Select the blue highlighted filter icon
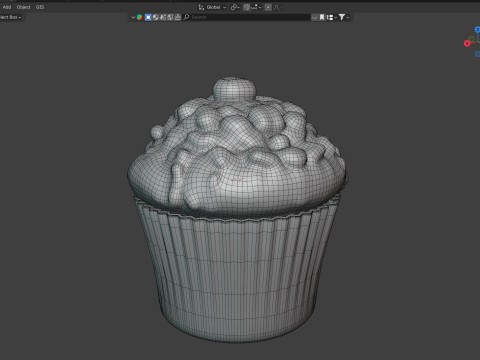The image size is (480, 360). [148, 17]
